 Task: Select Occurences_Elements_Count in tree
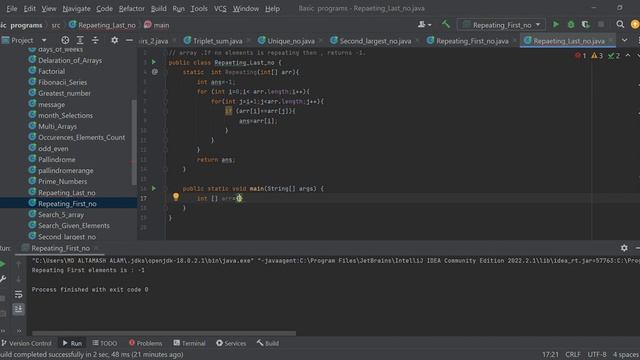81,137
